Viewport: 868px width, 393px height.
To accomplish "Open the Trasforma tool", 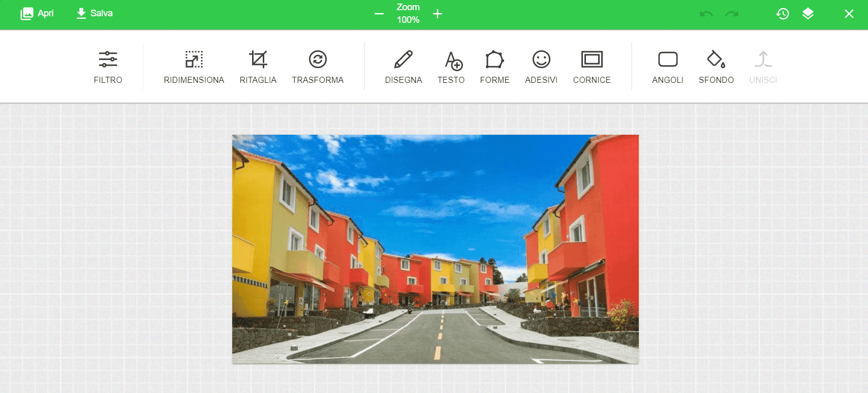I will (318, 66).
